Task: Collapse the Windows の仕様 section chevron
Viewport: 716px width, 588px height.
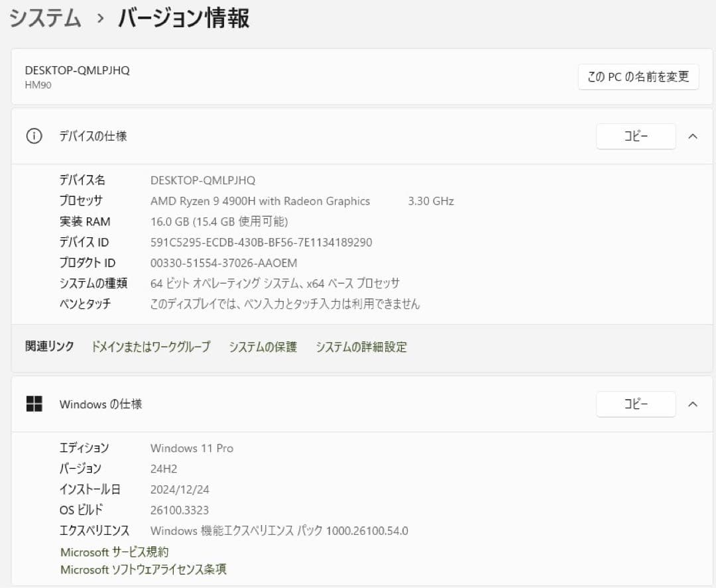Action: tap(693, 404)
